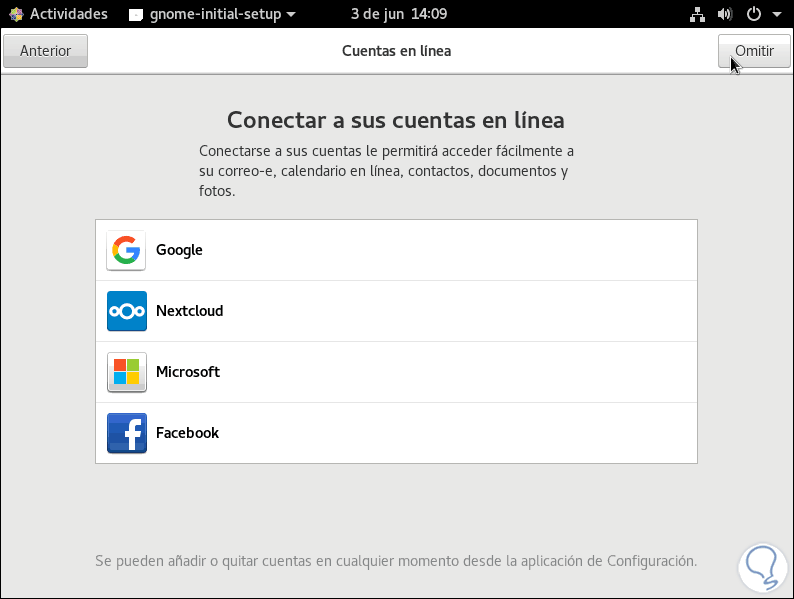This screenshot has height=599, width=794.
Task: Open the network status icon
Action: click(x=698, y=14)
